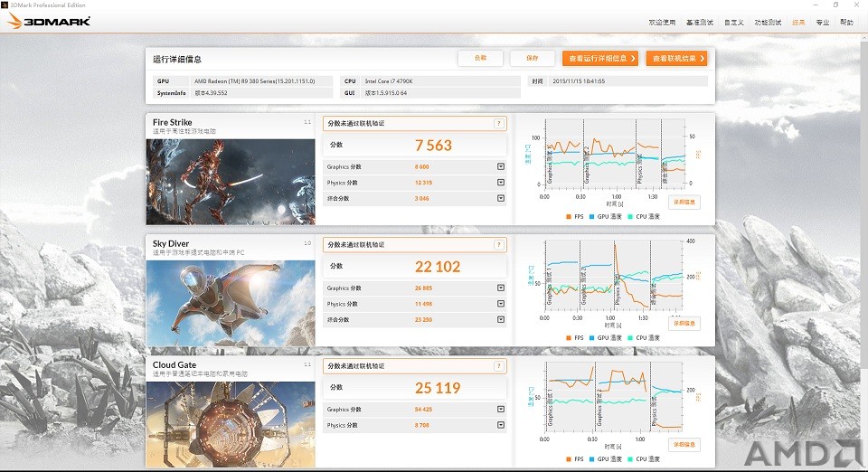The width and height of the screenshot is (868, 472).
Task: Open the 帮助 tab
Action: click(846, 22)
